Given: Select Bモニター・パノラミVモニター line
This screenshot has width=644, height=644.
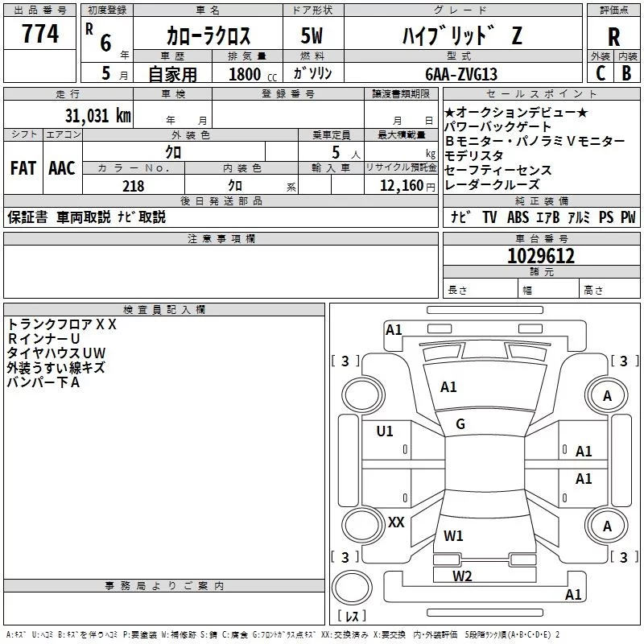Looking at the screenshot, I should (x=535, y=141).
